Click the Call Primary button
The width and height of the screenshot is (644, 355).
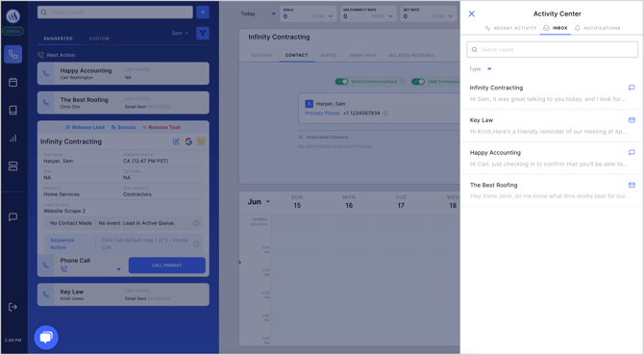[166, 266]
